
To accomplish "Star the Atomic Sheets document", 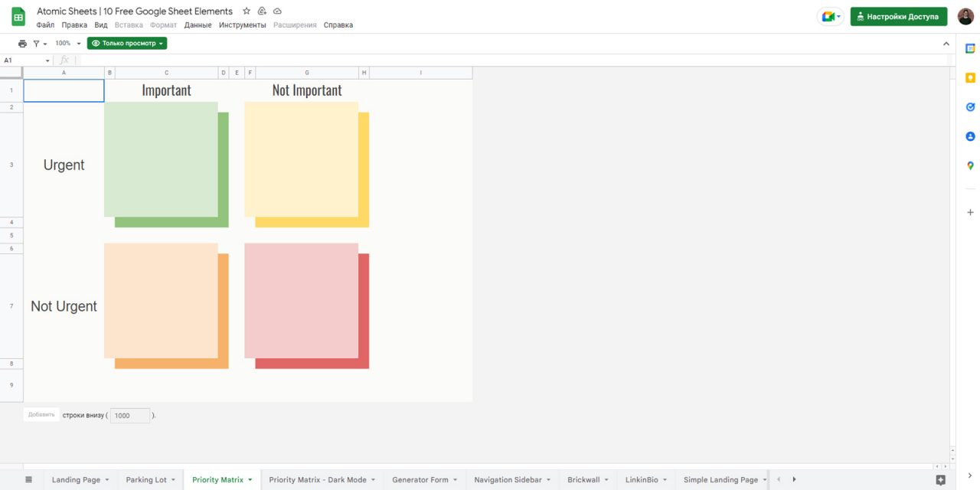I will click(x=246, y=11).
